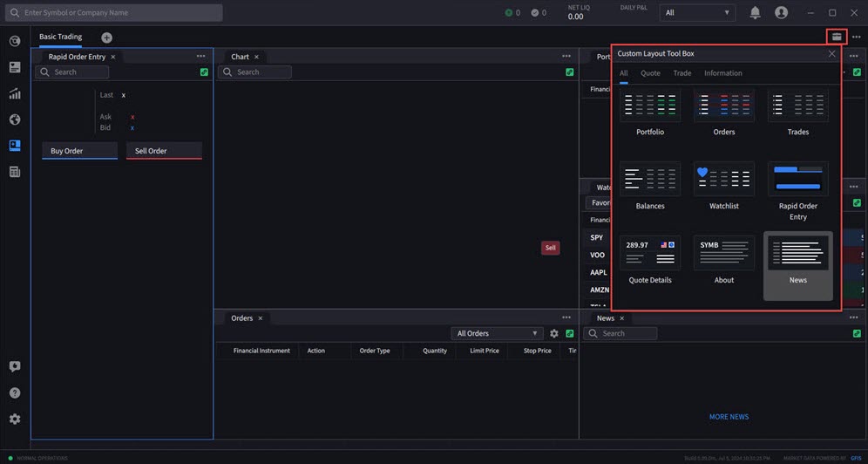Open the bar chart icon in left sidebar
The image size is (868, 464).
(x=15, y=93)
